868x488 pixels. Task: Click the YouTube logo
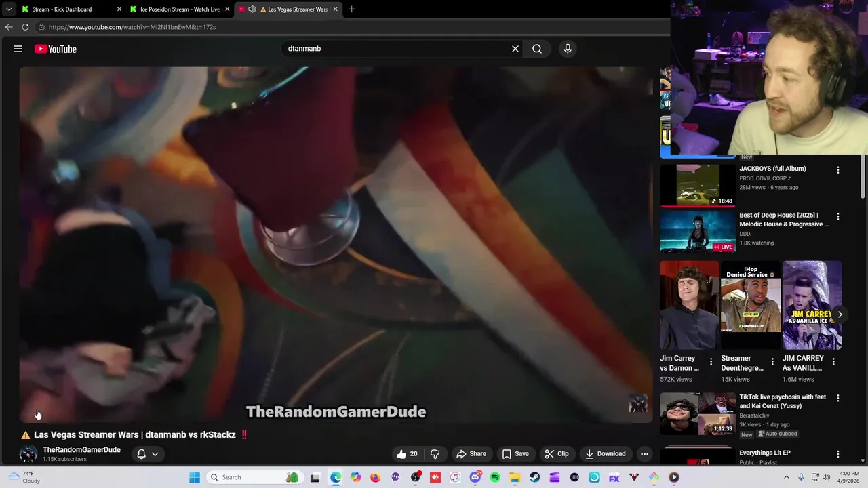56,49
